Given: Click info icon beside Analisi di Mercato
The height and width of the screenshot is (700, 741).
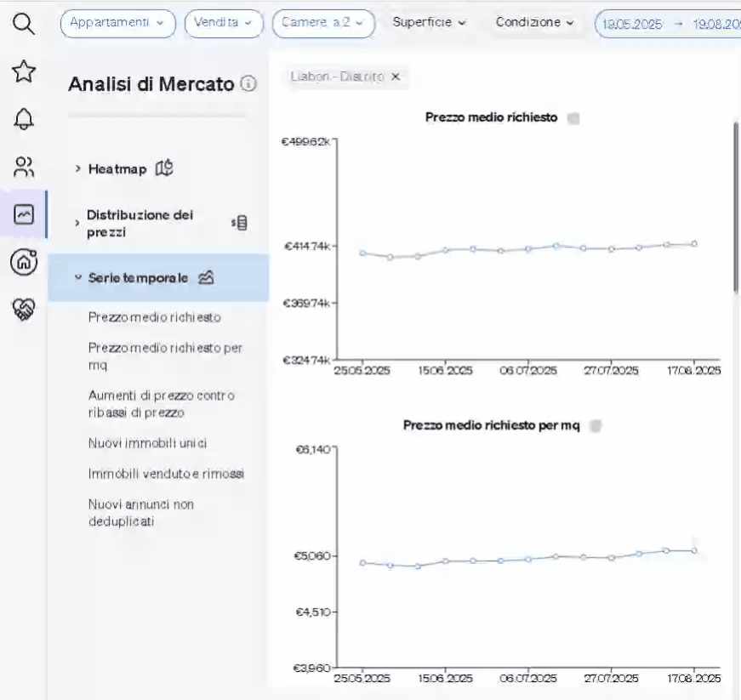Looking at the screenshot, I should tap(248, 83).
